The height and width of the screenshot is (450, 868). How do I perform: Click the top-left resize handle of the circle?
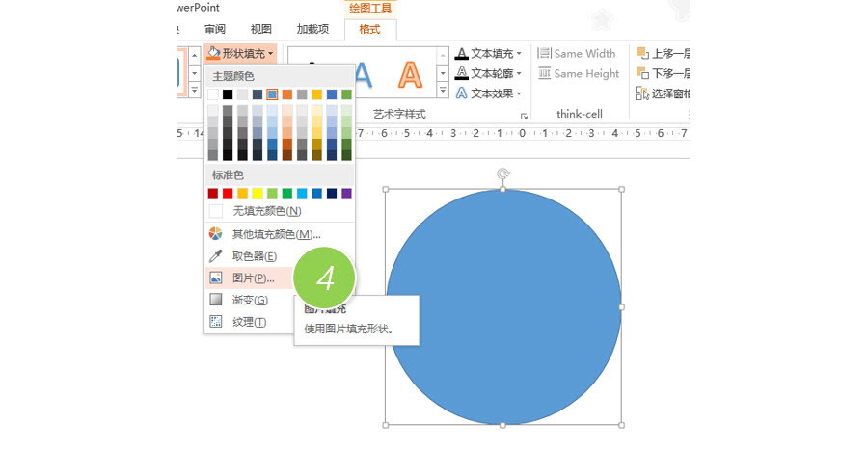click(x=386, y=189)
